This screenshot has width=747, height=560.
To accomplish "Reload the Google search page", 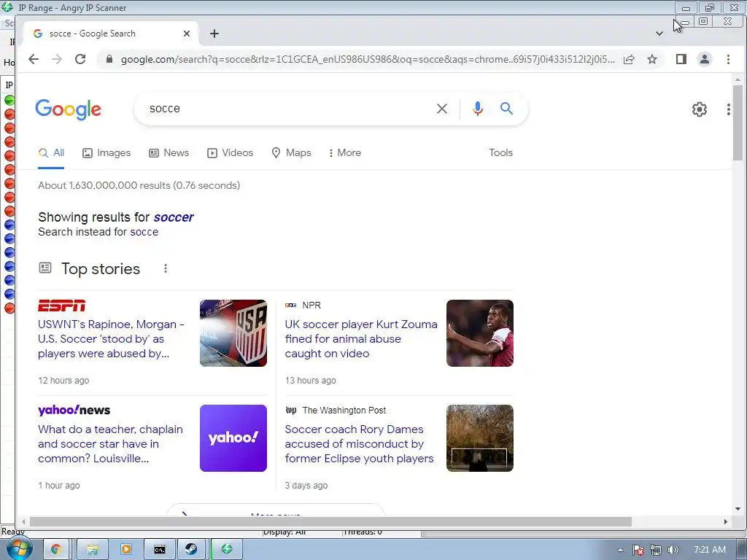I will (x=80, y=59).
